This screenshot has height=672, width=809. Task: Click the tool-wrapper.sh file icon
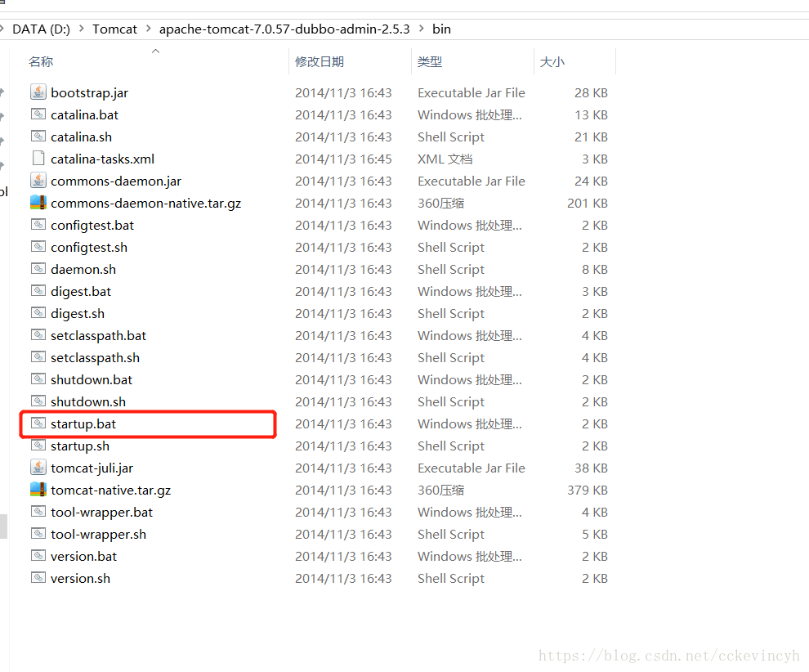click(x=38, y=533)
